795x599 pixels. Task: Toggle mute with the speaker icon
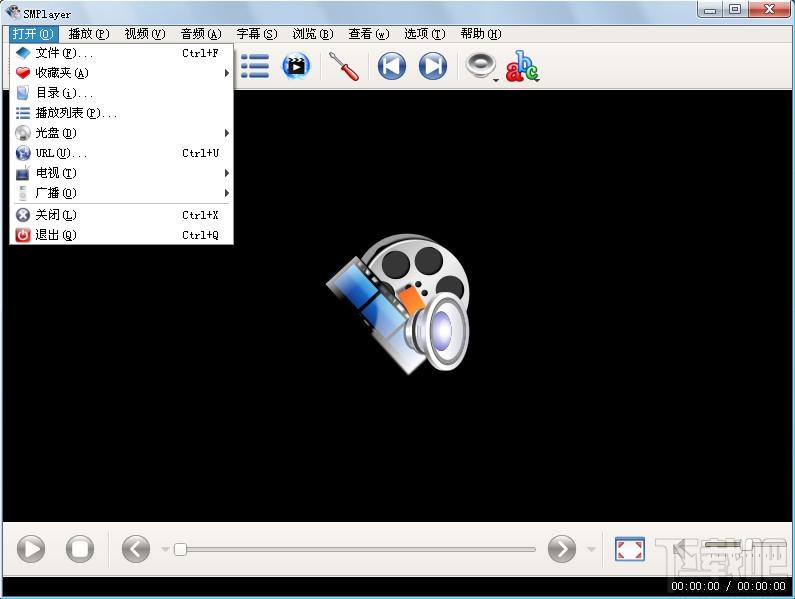point(679,548)
